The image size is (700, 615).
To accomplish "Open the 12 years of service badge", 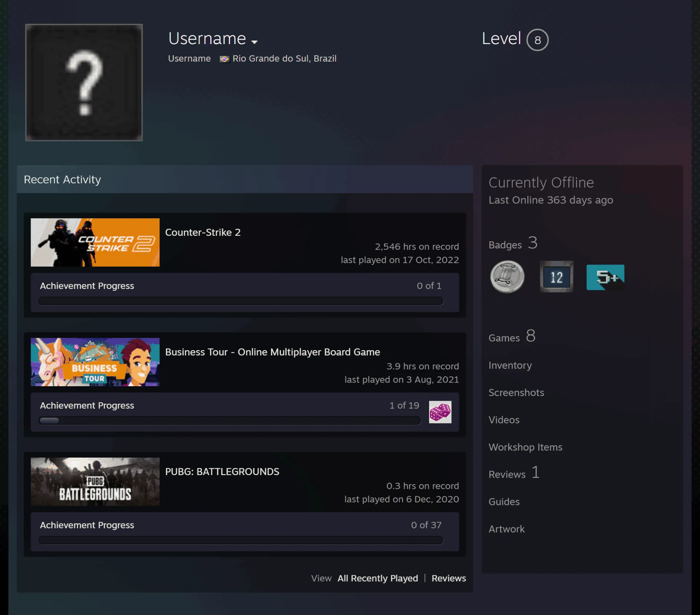I will 556,277.
